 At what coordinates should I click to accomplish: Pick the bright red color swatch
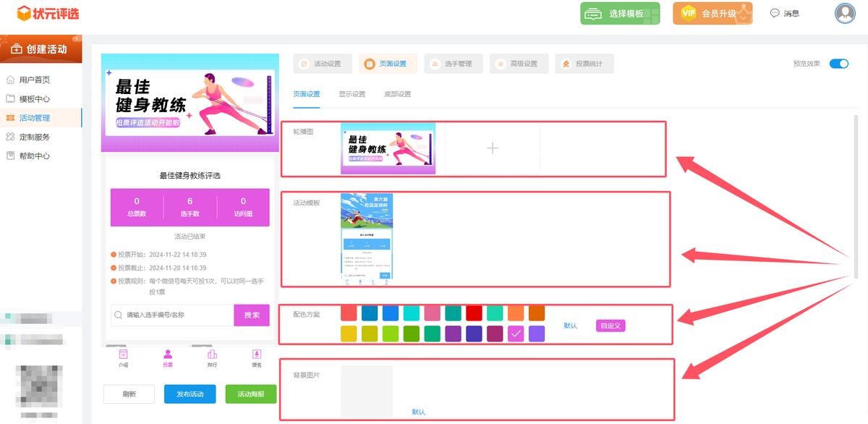pos(474,313)
